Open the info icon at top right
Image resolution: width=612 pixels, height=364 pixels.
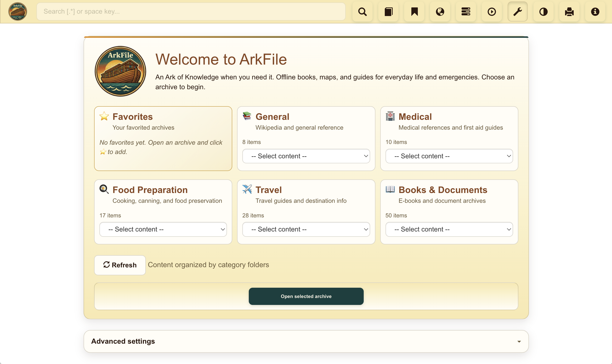point(595,11)
